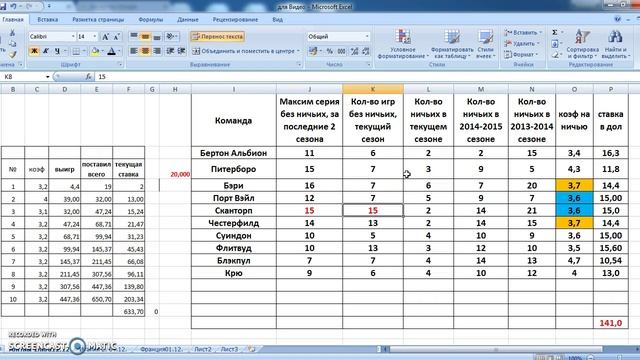The image size is (640, 360).
Task: Click the bottom vertical alignment icon
Action: [x=157, y=37]
